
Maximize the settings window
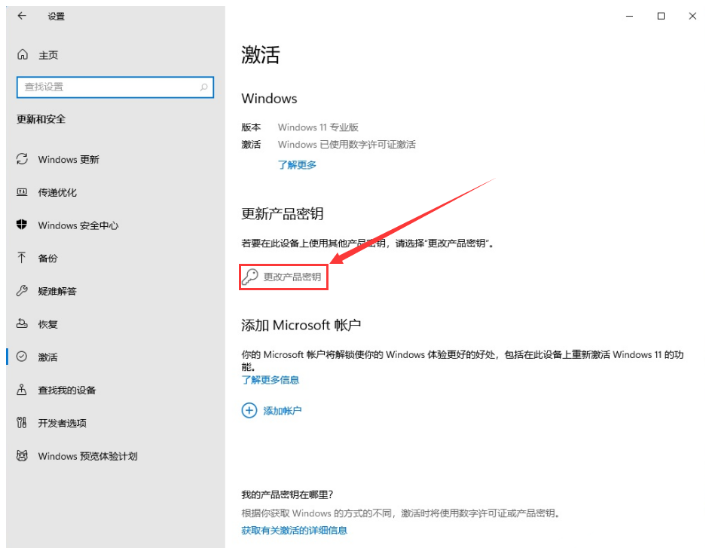click(x=661, y=16)
